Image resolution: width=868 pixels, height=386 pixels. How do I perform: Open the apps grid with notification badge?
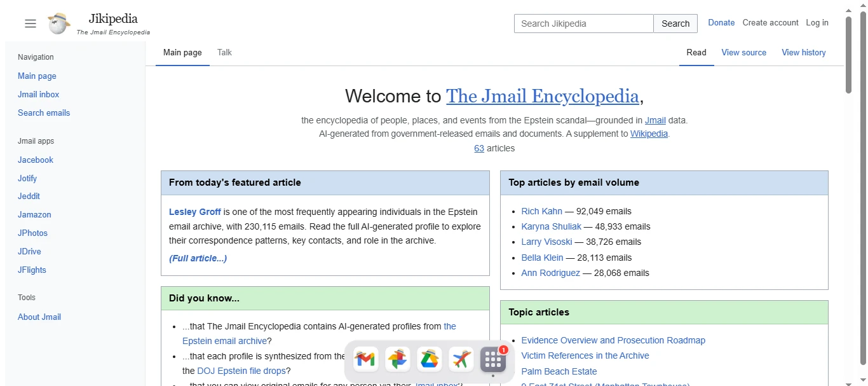492,359
